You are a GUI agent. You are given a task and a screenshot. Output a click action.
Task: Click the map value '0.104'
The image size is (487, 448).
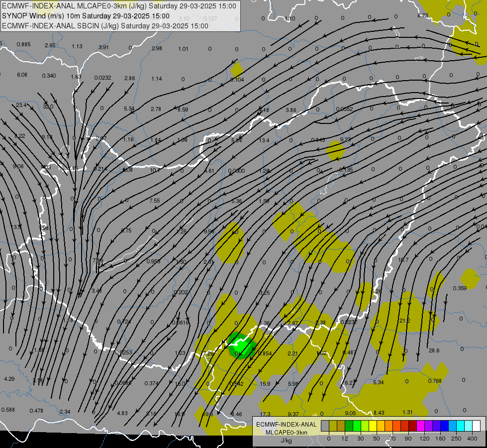coord(237,80)
